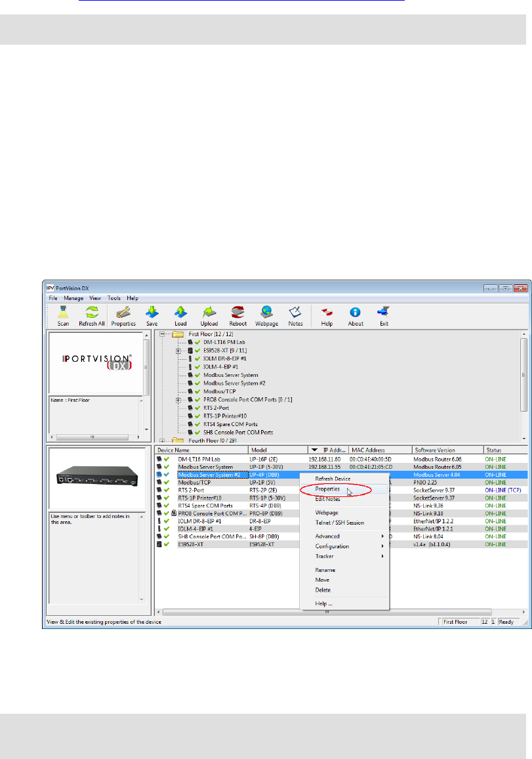
Task: Expand PRO8 Console Port COM Ports node
Action: coord(178,401)
